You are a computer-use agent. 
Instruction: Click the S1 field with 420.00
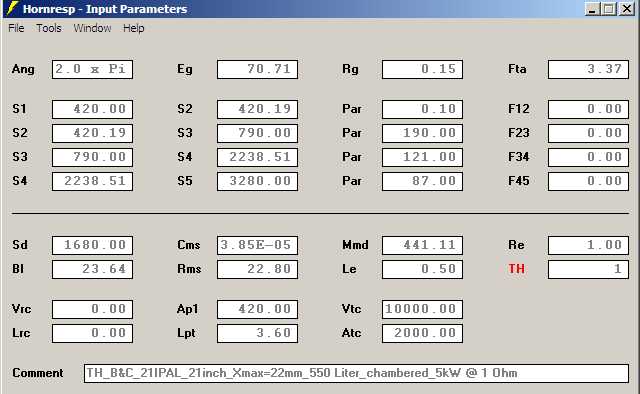point(92,109)
